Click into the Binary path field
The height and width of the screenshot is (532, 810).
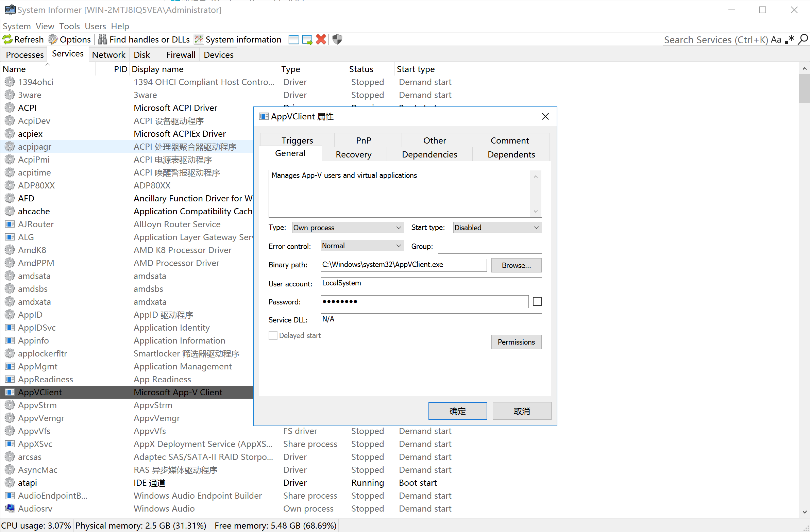(403, 265)
